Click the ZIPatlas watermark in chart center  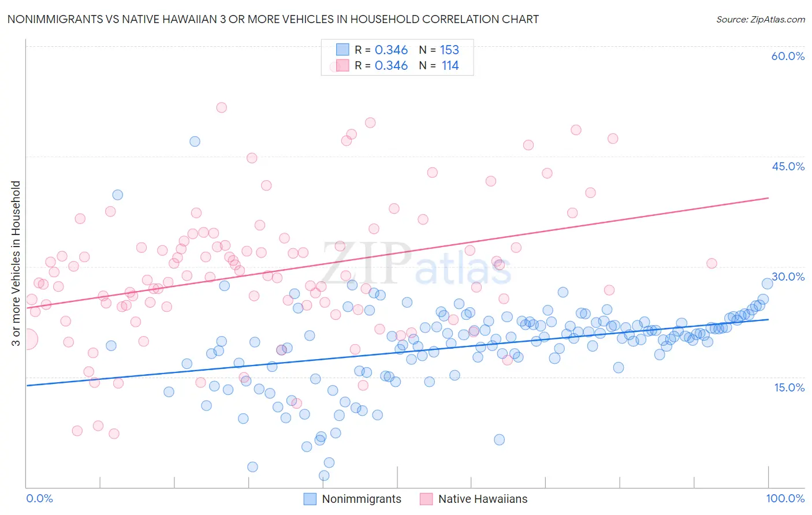point(416,264)
